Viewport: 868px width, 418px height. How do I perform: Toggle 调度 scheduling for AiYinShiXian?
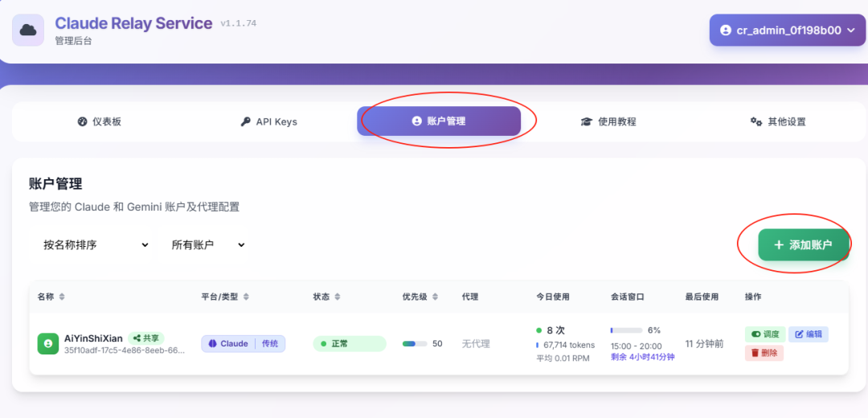[x=765, y=334]
